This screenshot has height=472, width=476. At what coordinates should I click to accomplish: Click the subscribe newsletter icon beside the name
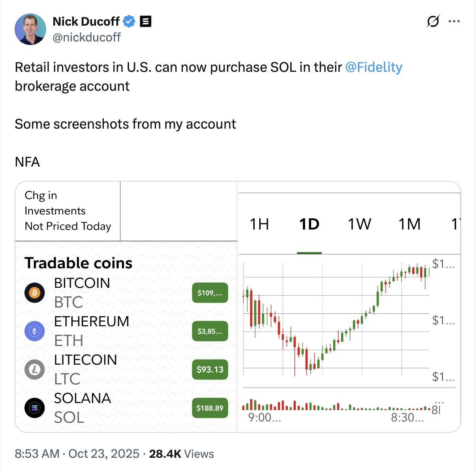coord(145,21)
